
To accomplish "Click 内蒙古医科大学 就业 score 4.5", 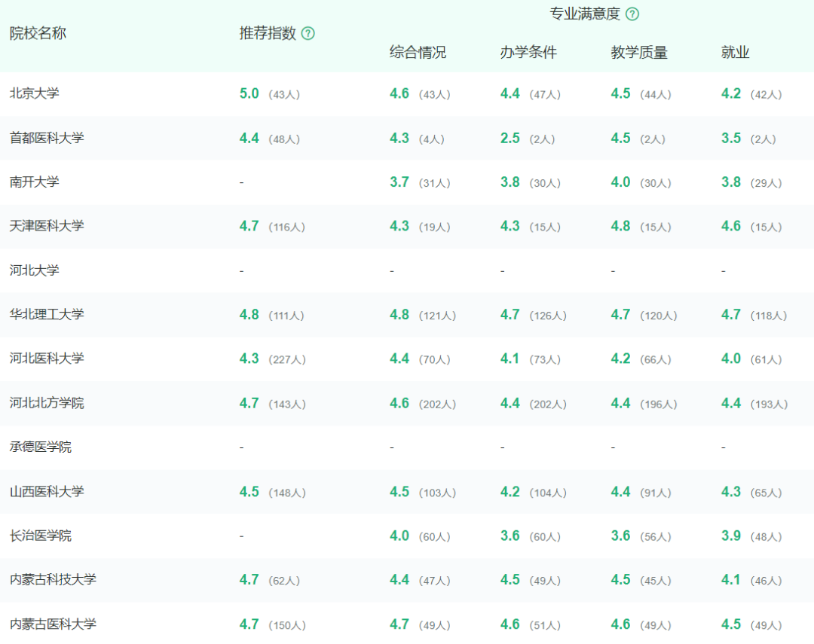I will [731, 624].
